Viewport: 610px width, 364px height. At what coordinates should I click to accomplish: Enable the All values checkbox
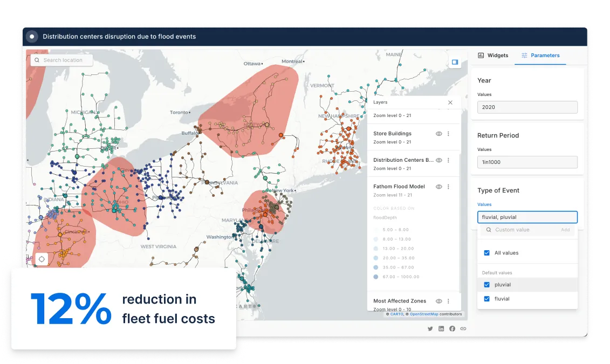click(486, 252)
